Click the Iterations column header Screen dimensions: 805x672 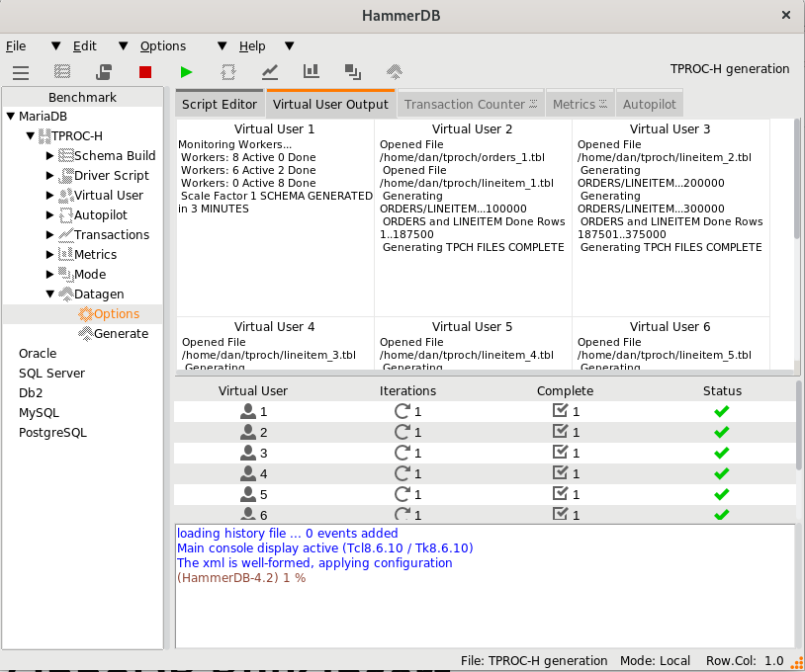tap(407, 391)
